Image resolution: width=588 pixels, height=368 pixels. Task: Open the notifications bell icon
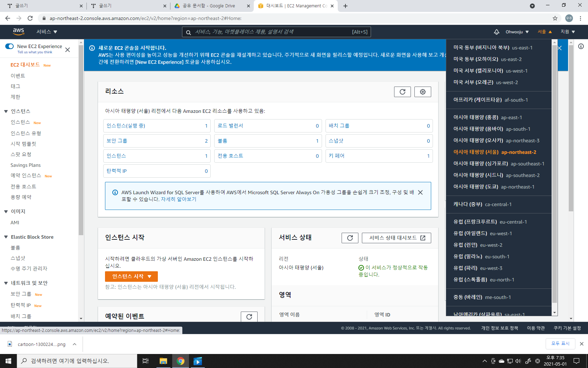coord(496,32)
